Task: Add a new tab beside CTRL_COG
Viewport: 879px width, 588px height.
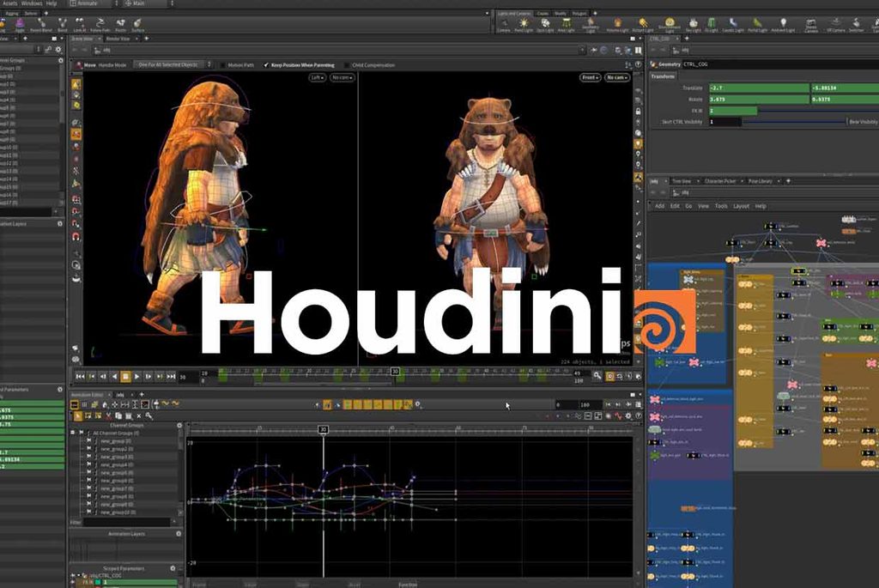Action: tap(687, 39)
